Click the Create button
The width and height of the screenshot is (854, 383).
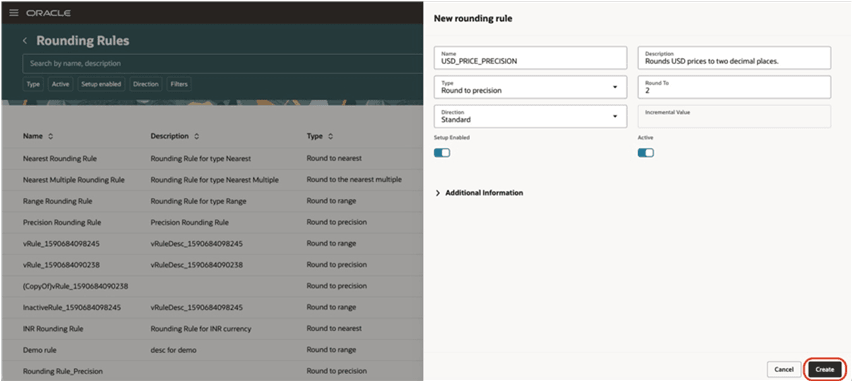point(825,369)
